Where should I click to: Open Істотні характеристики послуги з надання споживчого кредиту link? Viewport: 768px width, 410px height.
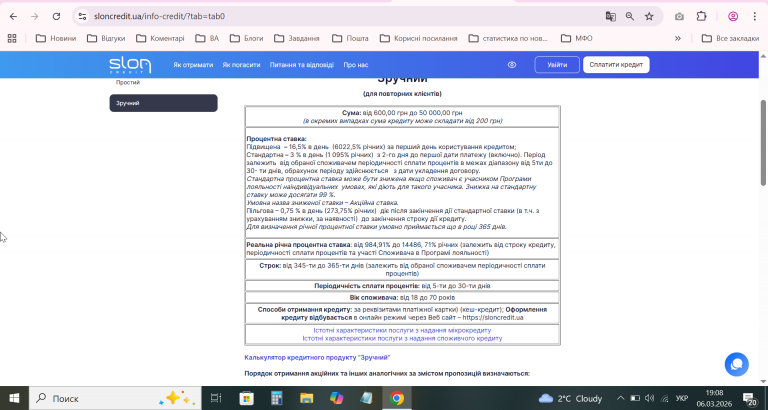point(402,338)
